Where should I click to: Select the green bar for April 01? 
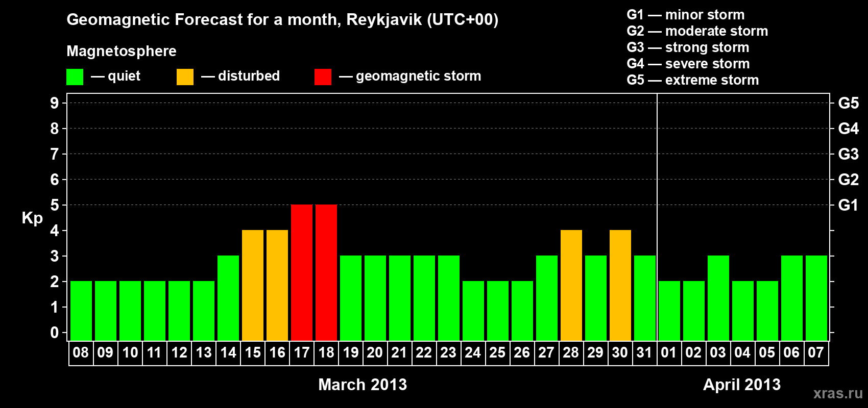(x=669, y=311)
